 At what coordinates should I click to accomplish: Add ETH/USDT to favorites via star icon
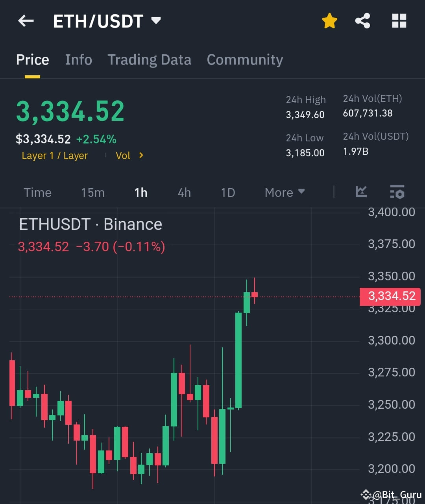(329, 21)
